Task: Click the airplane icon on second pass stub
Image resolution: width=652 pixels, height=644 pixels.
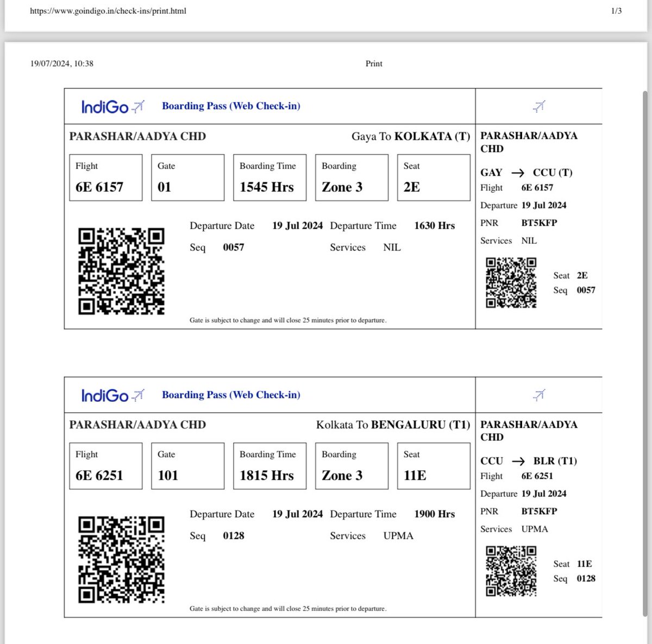Action: (539, 395)
